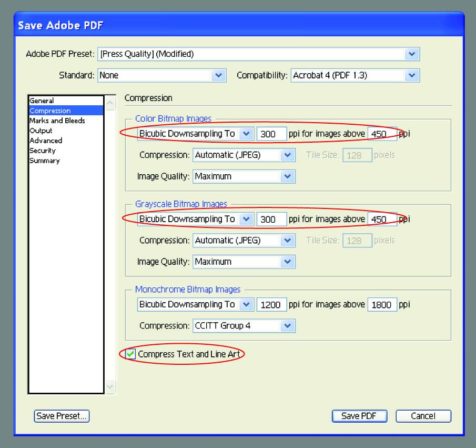
Task: Open Monochrome Bitmap downsampling method dropdown
Action: coord(196,304)
